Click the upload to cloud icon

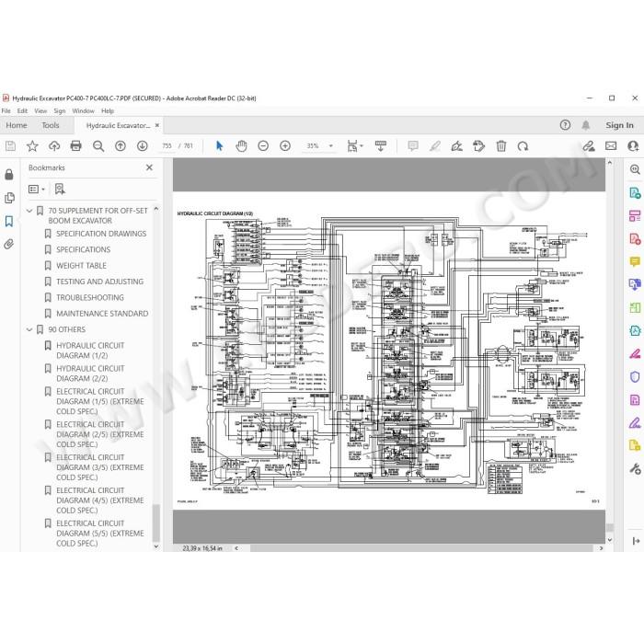coord(54,145)
